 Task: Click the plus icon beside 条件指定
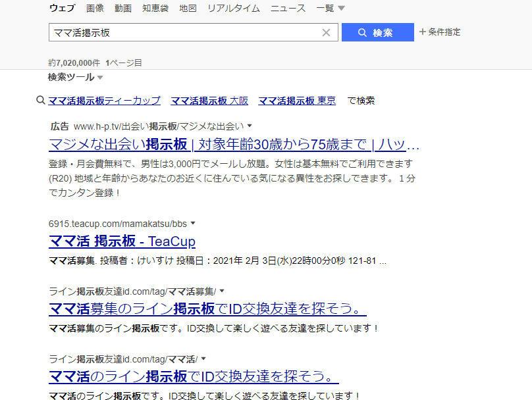click(423, 32)
